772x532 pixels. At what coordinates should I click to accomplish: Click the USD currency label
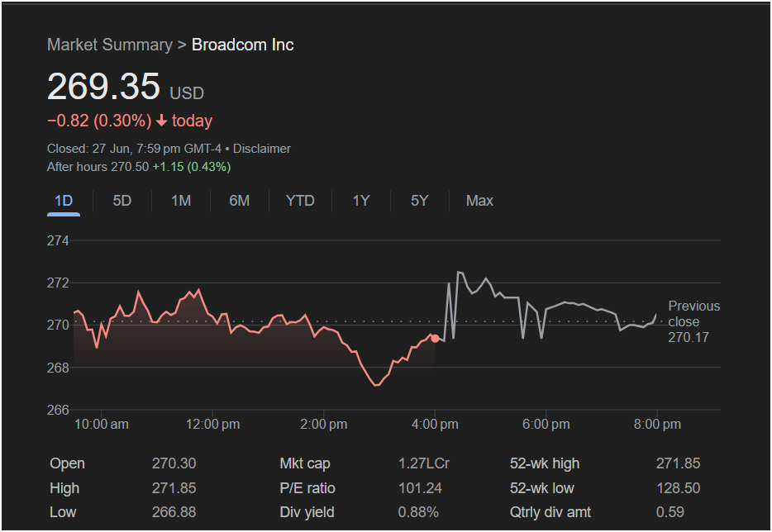tap(187, 93)
